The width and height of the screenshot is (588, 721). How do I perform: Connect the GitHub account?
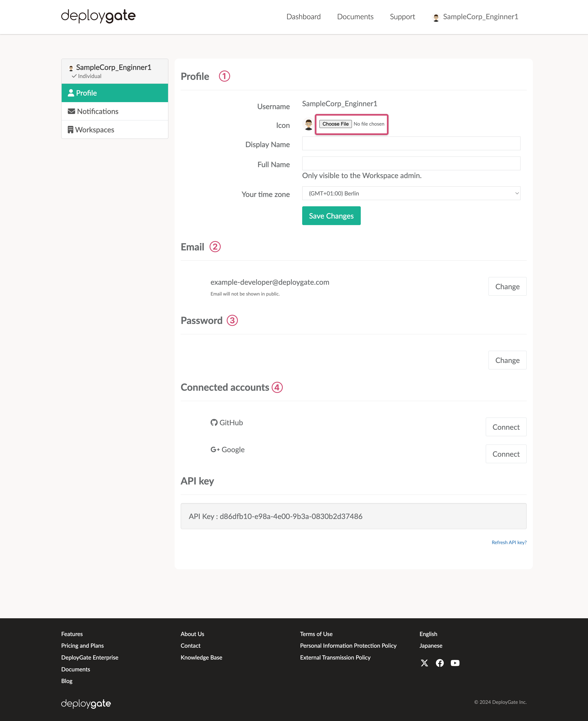tap(506, 427)
